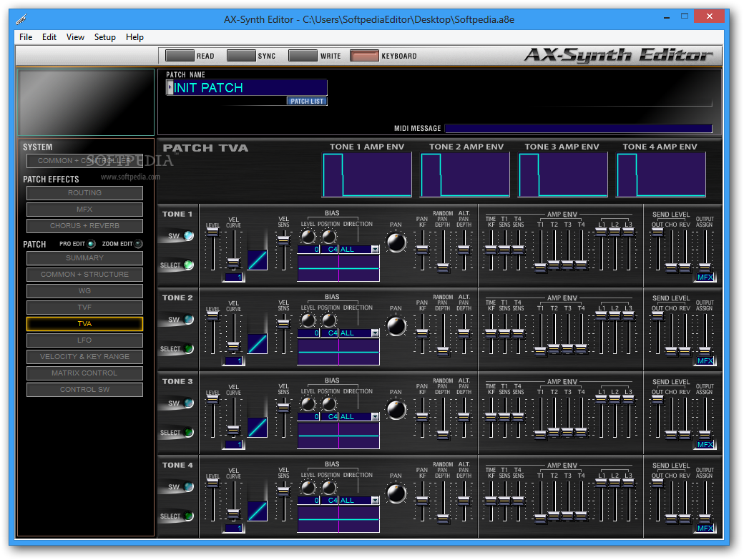The height and width of the screenshot is (560, 744).
Task: Click Tone 4 MFX output assign selector
Action: 705,529
